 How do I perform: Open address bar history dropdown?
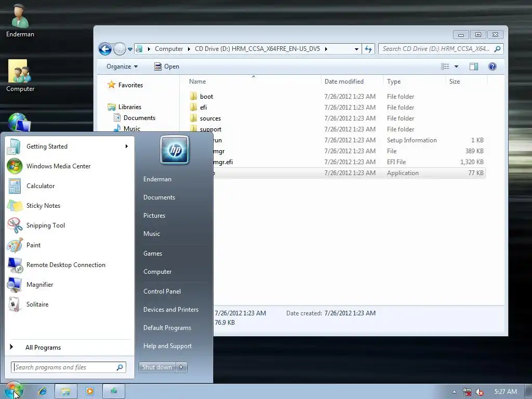[356, 49]
